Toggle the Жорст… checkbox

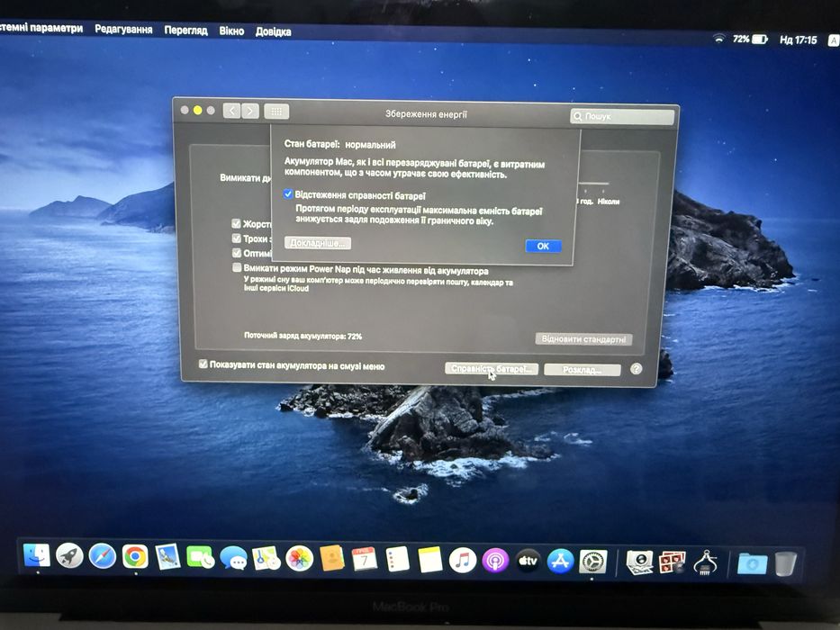click(236, 223)
